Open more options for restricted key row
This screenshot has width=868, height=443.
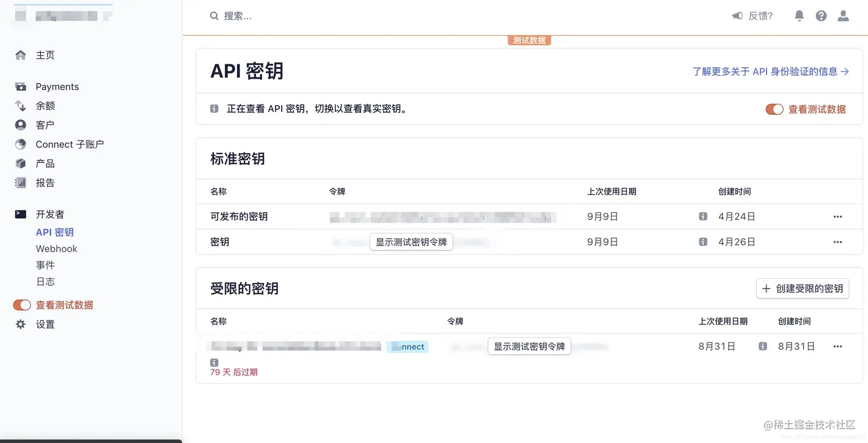tap(838, 347)
